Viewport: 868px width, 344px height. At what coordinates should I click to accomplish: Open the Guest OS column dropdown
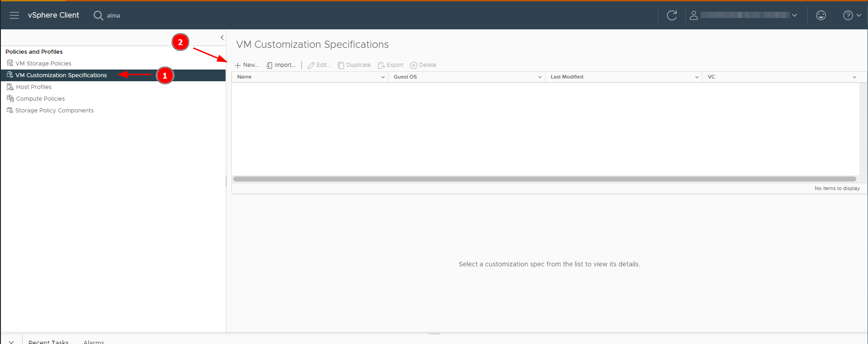pyautogui.click(x=540, y=77)
